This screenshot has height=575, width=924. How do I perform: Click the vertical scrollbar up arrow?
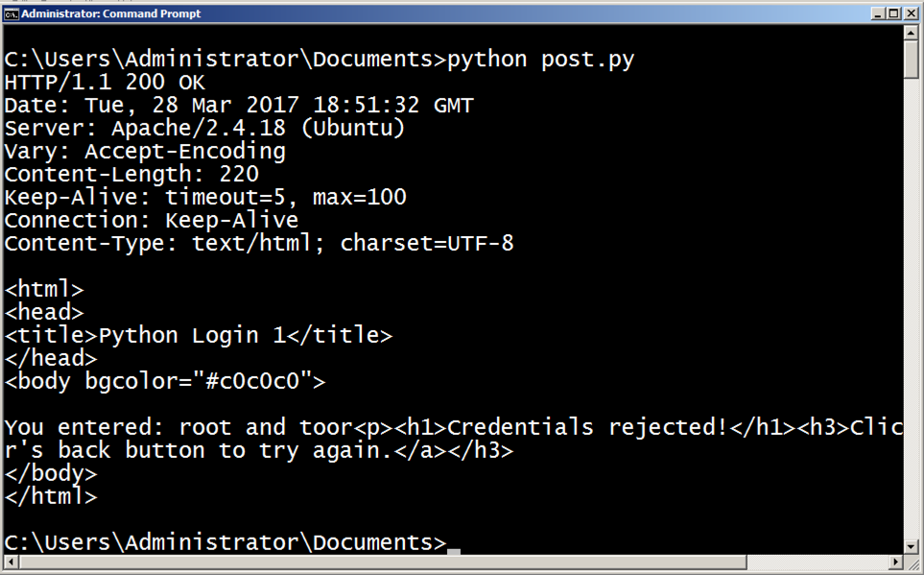[x=912, y=33]
